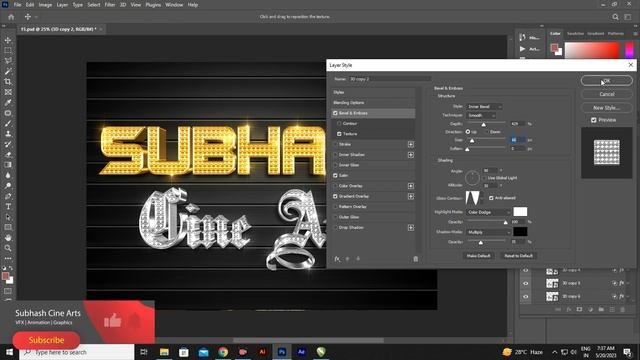Viewport: 640px width, 360px height.
Task: Toggle the Anti-aliased checkbox
Action: 491,198
